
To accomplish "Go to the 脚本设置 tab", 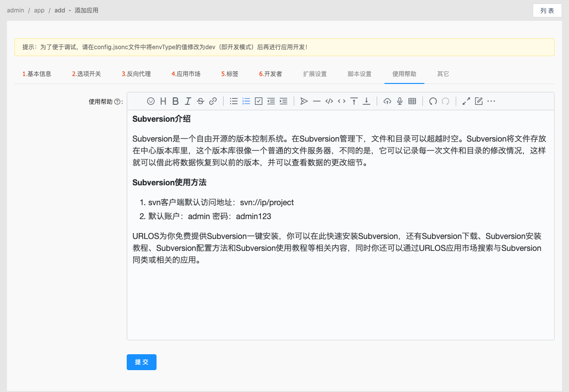I will 359,74.
